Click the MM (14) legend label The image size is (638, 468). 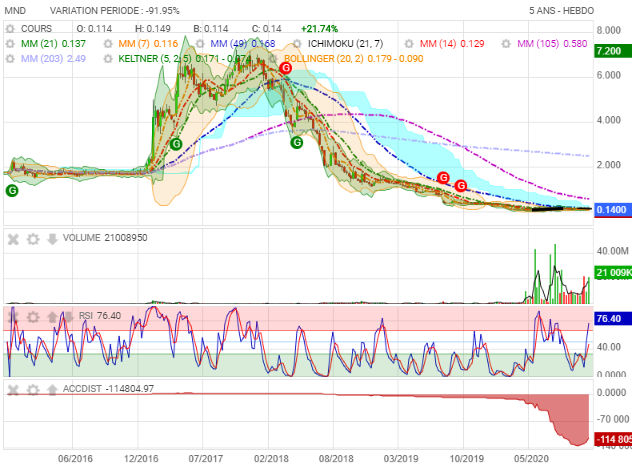point(437,45)
